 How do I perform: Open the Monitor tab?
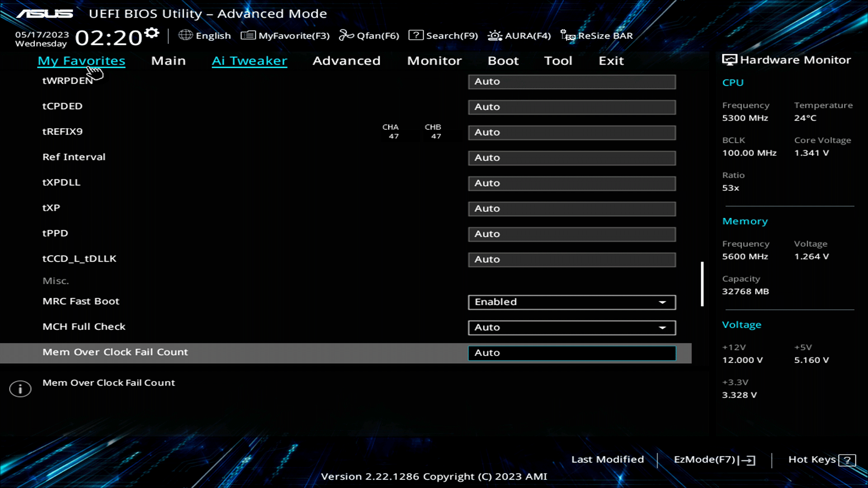[434, 61]
